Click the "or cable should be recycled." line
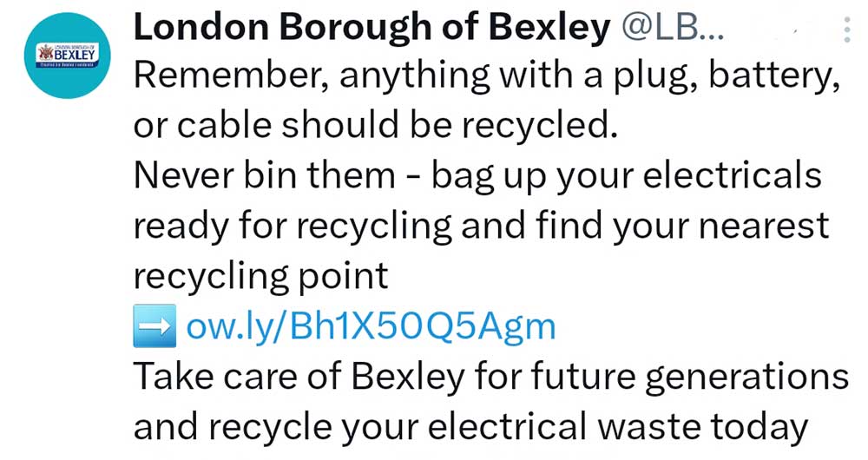The width and height of the screenshot is (868, 460). click(374, 126)
